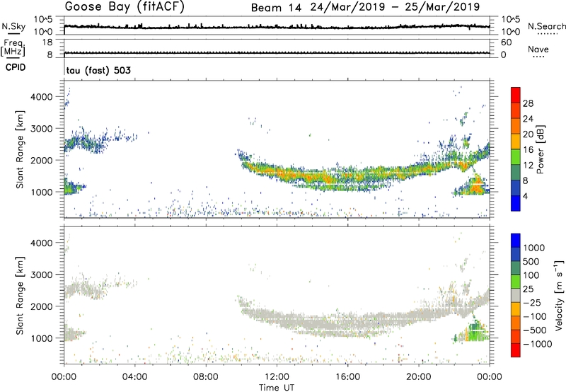Click the N.Sky label

[13, 26]
